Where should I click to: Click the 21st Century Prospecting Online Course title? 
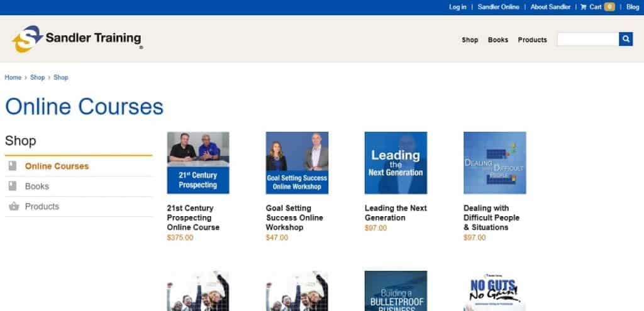[193, 217]
